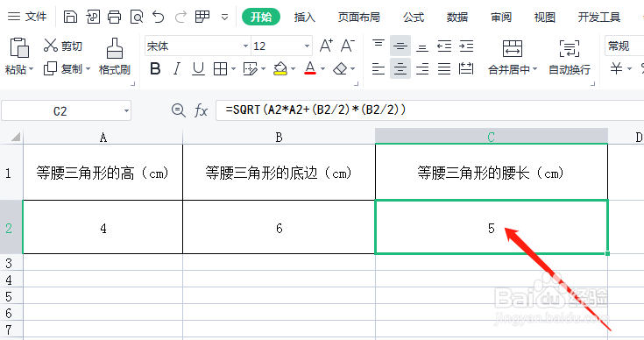The image size is (644, 340).
Task: Select right horizontal alignment
Action: (x=422, y=68)
